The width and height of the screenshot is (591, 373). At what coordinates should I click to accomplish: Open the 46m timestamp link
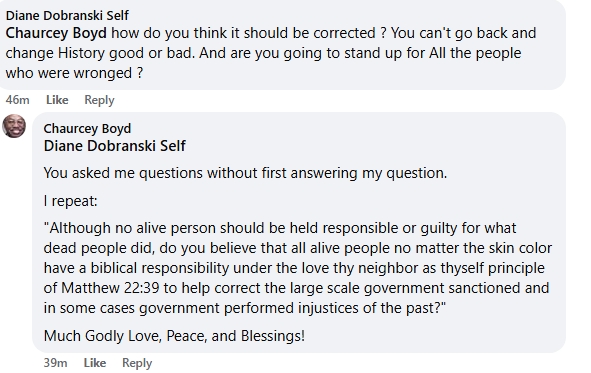[x=17, y=100]
